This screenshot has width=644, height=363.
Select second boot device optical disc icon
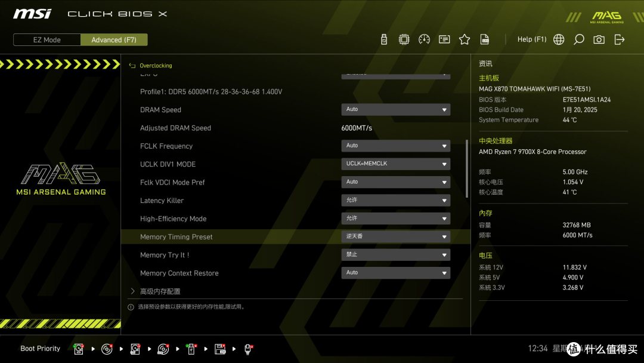[x=107, y=349]
